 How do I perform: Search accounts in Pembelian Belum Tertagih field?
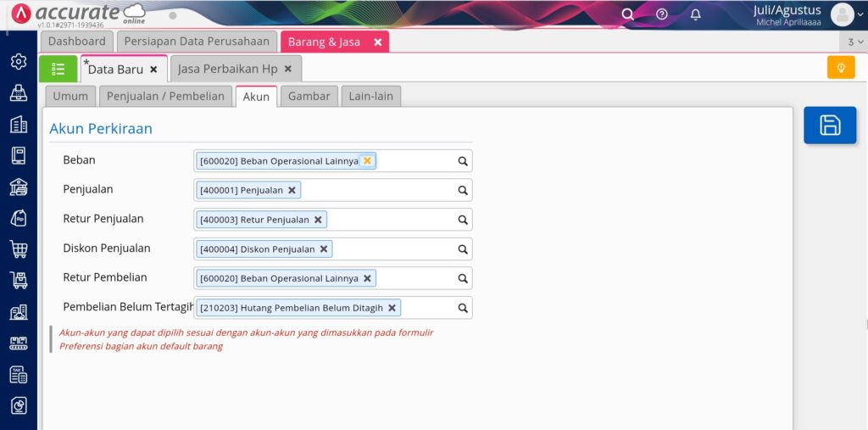pos(463,308)
